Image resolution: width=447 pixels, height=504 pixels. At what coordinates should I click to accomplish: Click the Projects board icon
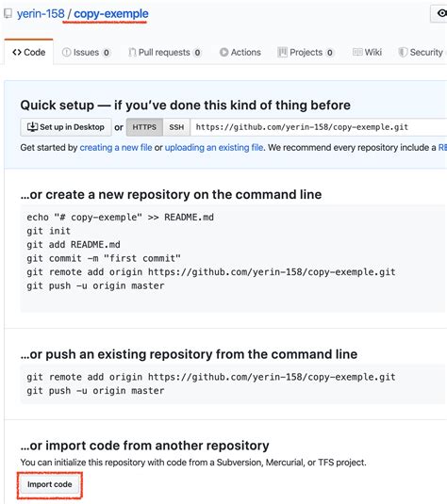coord(282,52)
